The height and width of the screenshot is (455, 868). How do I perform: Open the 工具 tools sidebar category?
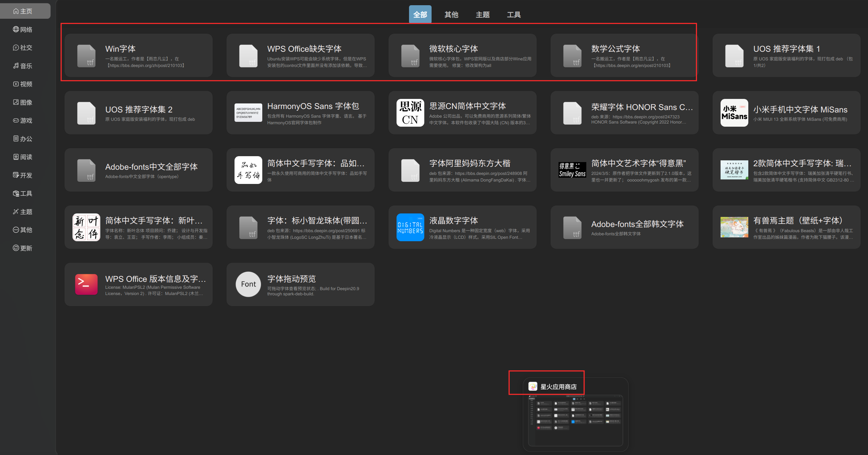pos(23,193)
